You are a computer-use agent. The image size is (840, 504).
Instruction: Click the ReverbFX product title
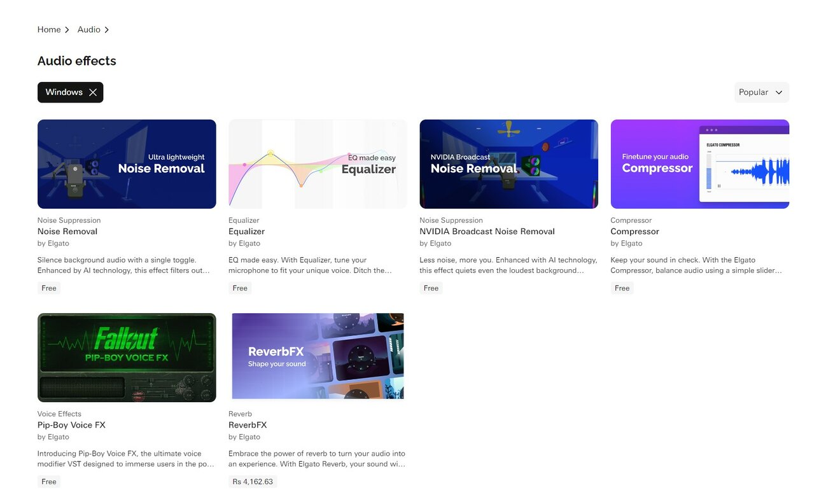[x=248, y=425]
